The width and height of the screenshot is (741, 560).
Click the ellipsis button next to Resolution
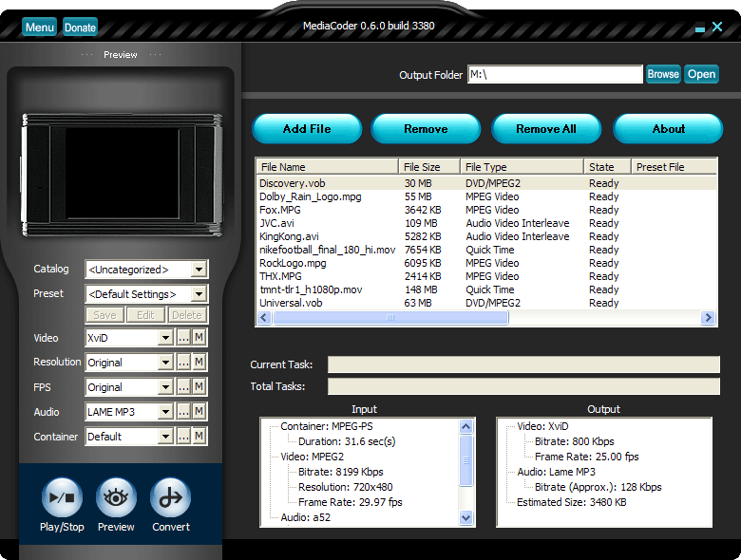point(183,363)
